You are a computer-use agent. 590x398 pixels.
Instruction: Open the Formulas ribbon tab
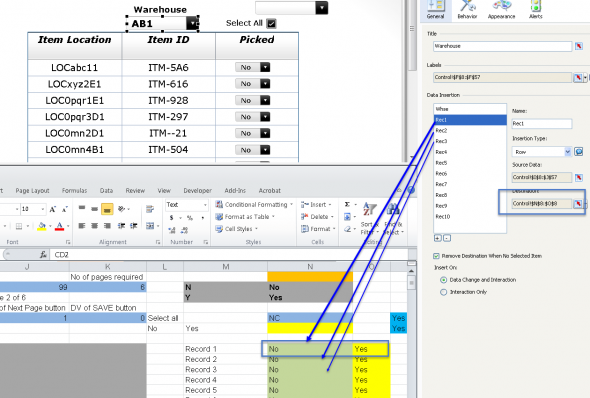75,191
